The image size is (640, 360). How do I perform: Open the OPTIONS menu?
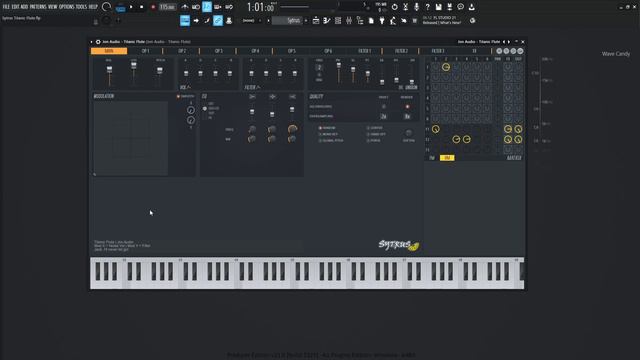tap(67, 7)
